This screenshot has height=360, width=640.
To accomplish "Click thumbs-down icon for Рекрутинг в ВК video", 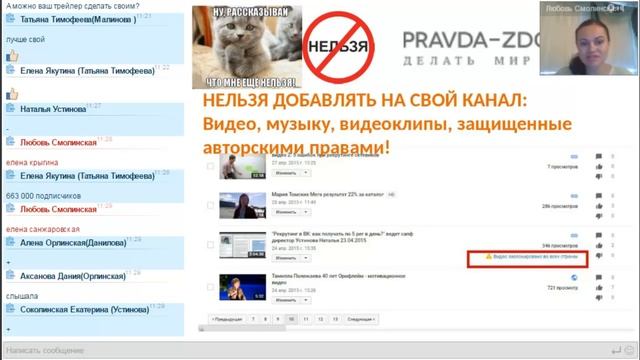I will 599,256.
